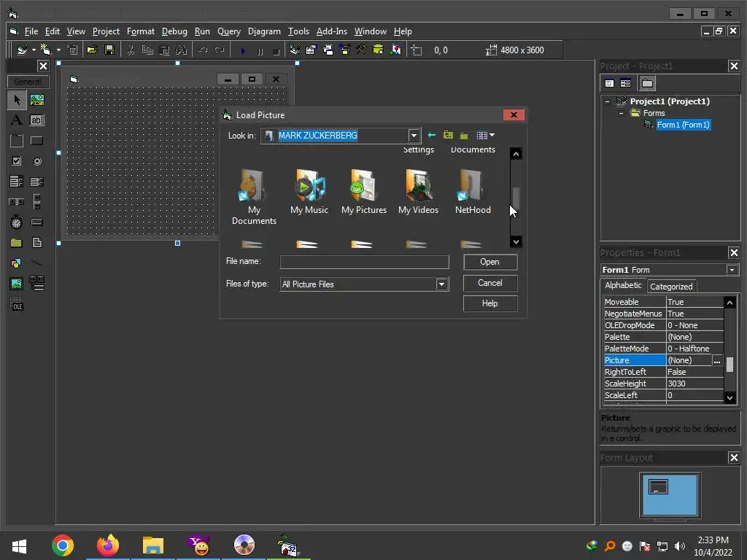747x560 pixels.
Task: Select the My Pictures folder
Action: coord(364,192)
